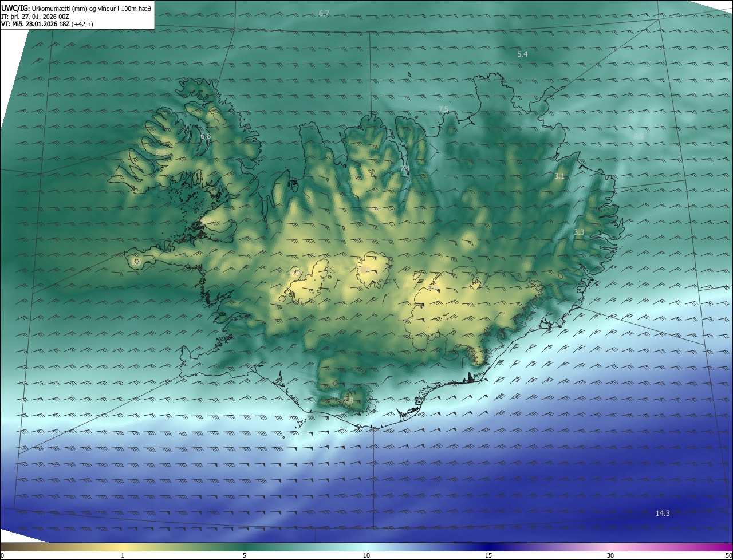Click the 6.8 value label over the Westfjords
This screenshot has width=733, height=560.
pos(206,136)
